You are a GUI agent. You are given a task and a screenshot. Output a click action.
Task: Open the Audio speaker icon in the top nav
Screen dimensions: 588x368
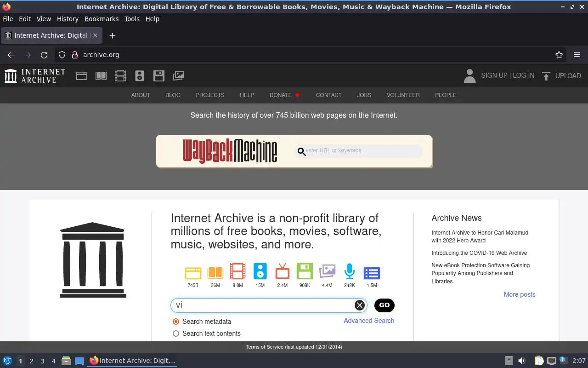[140, 76]
